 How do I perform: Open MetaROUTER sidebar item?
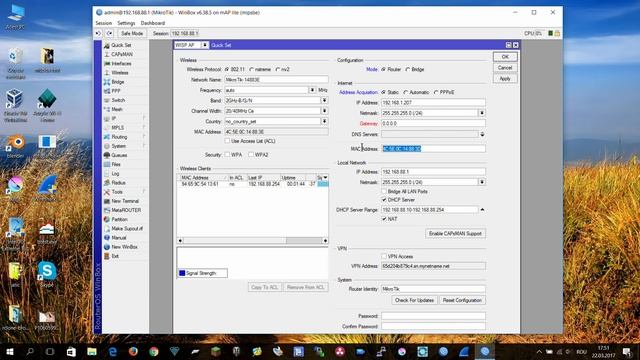[x=126, y=210]
